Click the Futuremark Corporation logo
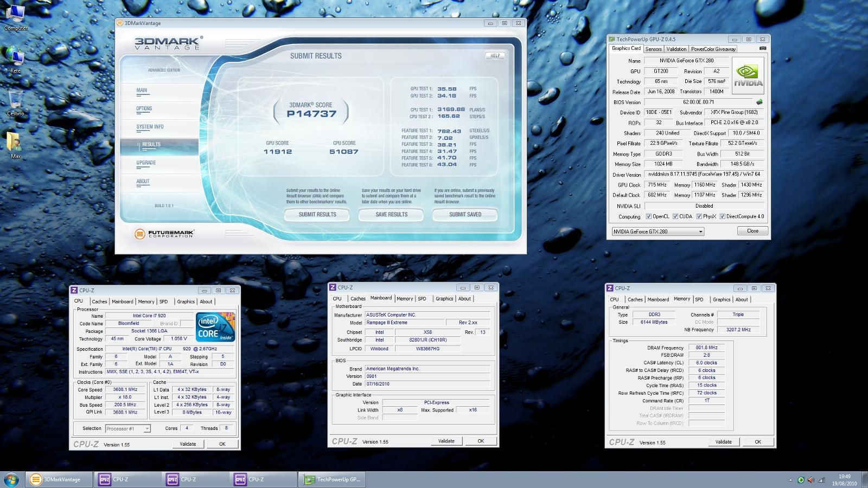 pyautogui.click(x=164, y=234)
